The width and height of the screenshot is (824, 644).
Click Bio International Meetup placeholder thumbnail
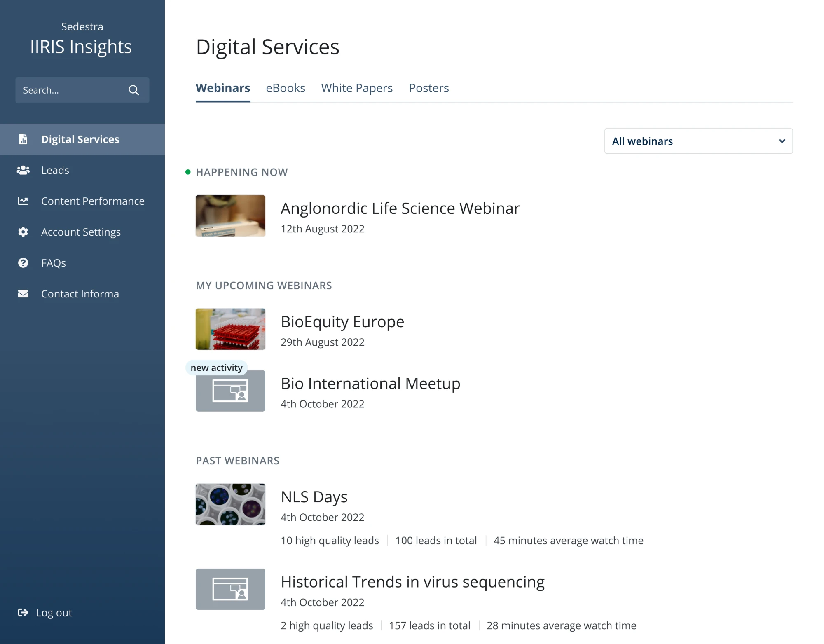[x=230, y=391]
